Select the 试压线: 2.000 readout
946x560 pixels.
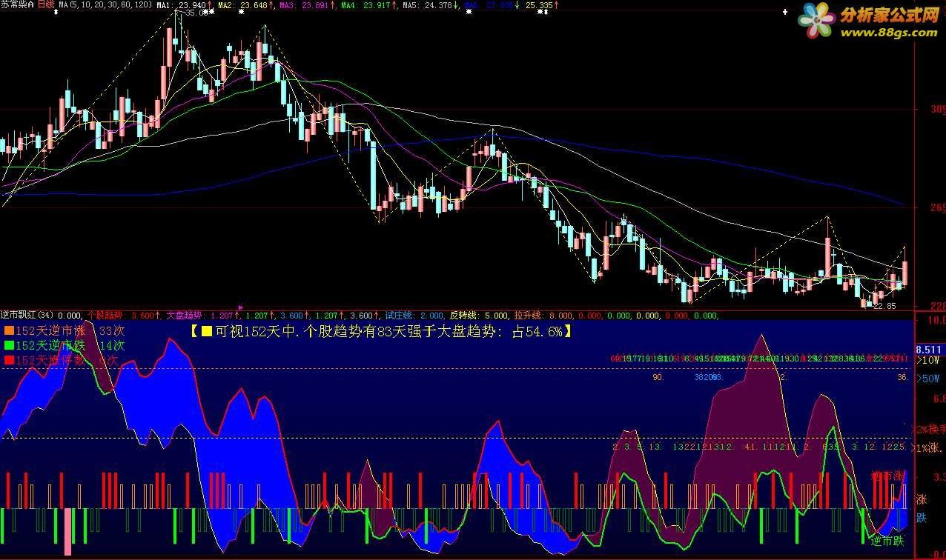coord(415,315)
